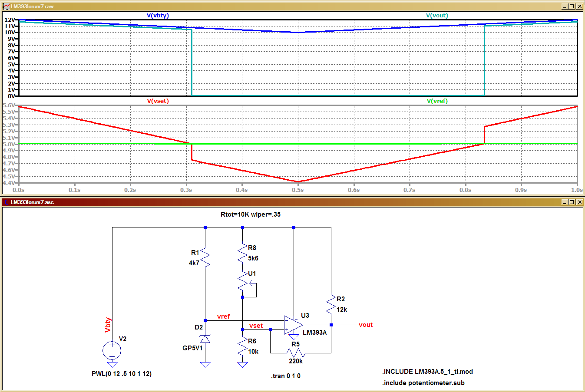585x392 pixels.
Task: Click the .include potentiometer.sub directive
Action: (x=423, y=383)
